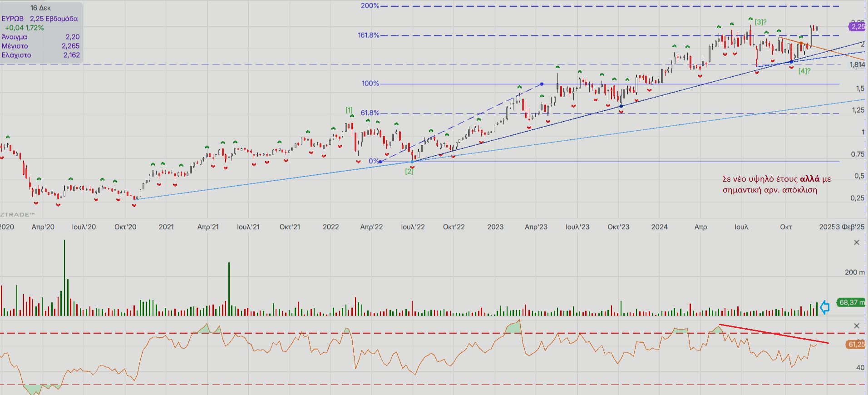Click the tall green volume spike in 2021

coord(229,289)
